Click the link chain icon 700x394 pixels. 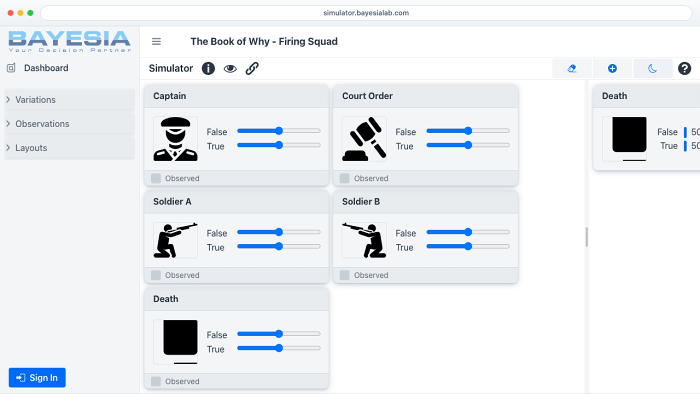pos(252,68)
